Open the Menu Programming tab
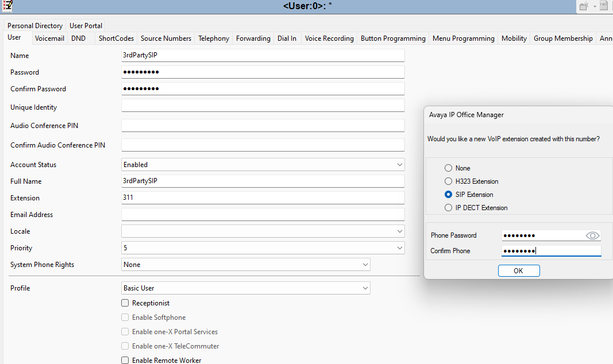 [463, 38]
